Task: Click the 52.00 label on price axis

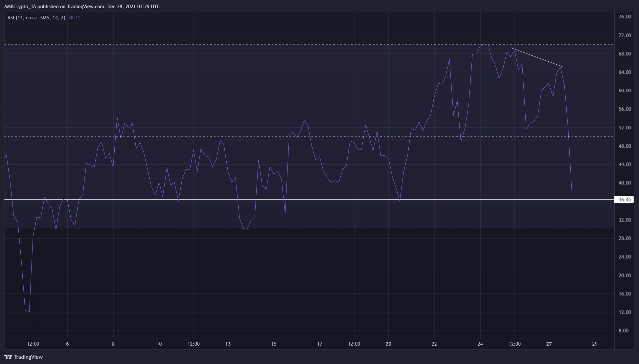Action: pyautogui.click(x=625, y=127)
